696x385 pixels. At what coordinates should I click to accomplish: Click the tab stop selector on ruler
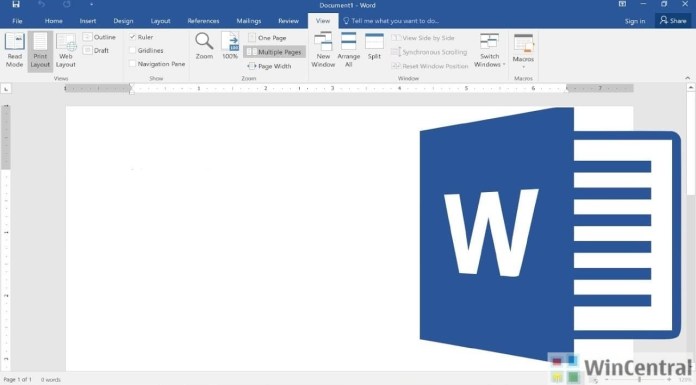click(6, 89)
